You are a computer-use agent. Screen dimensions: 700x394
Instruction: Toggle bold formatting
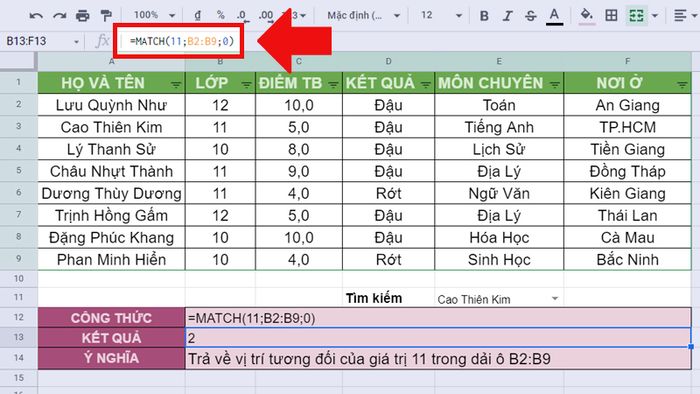coord(484,16)
